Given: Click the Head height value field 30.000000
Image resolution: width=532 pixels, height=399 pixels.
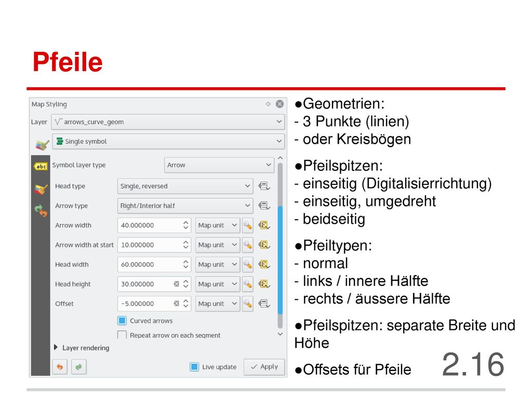Looking at the screenshot, I should [154, 284].
